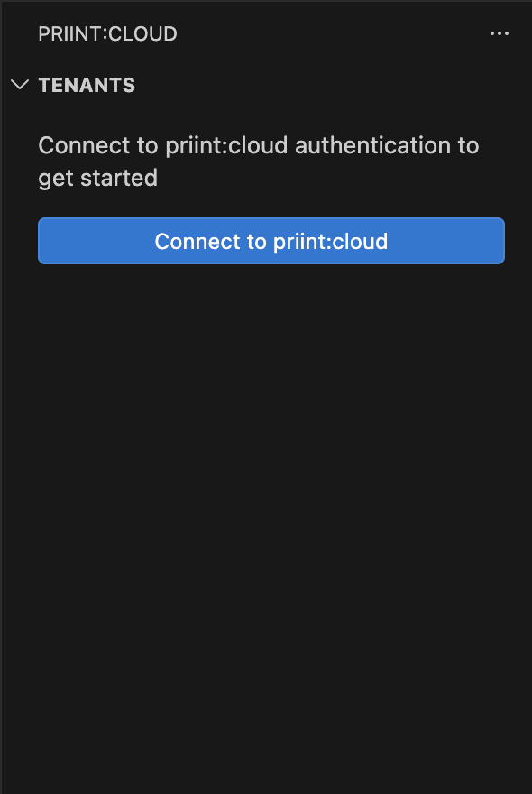The width and height of the screenshot is (532, 794).
Task: Open the PRIINT:CLOUD more actions ellipsis menu
Action: point(500,33)
